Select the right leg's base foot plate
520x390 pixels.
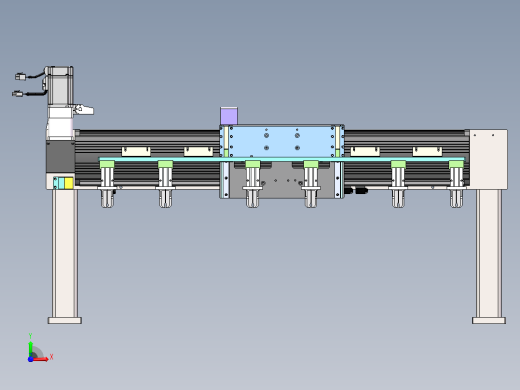489,320
